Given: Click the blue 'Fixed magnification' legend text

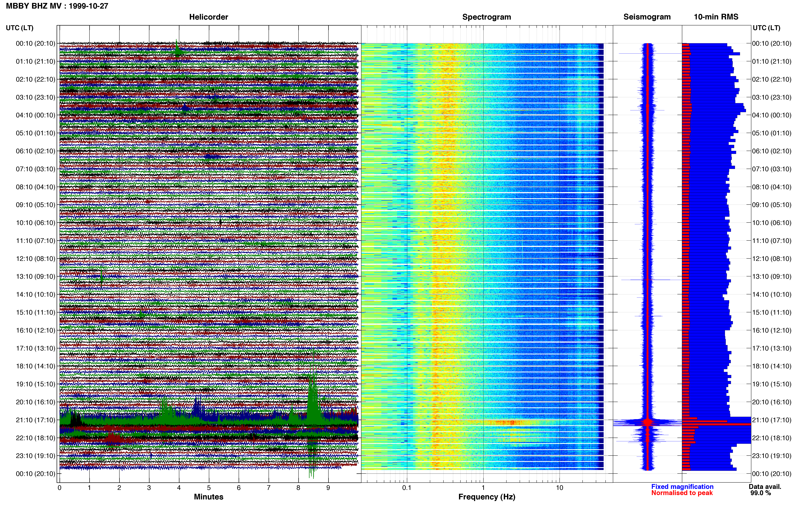Looking at the screenshot, I should tap(682, 486).
